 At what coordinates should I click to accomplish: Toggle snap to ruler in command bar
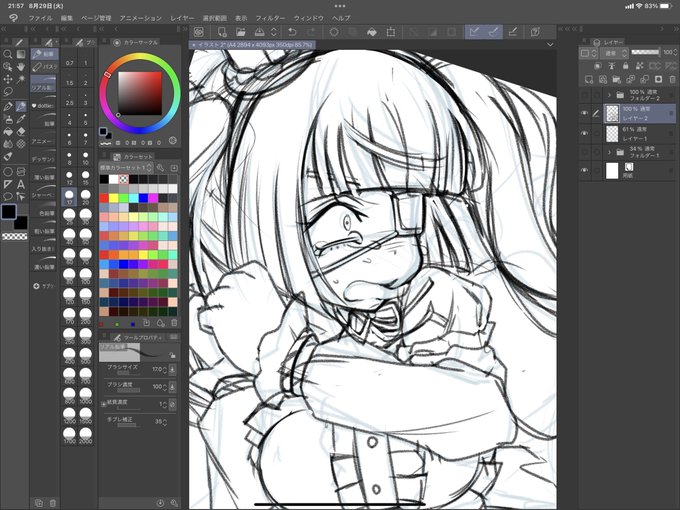coord(474,32)
